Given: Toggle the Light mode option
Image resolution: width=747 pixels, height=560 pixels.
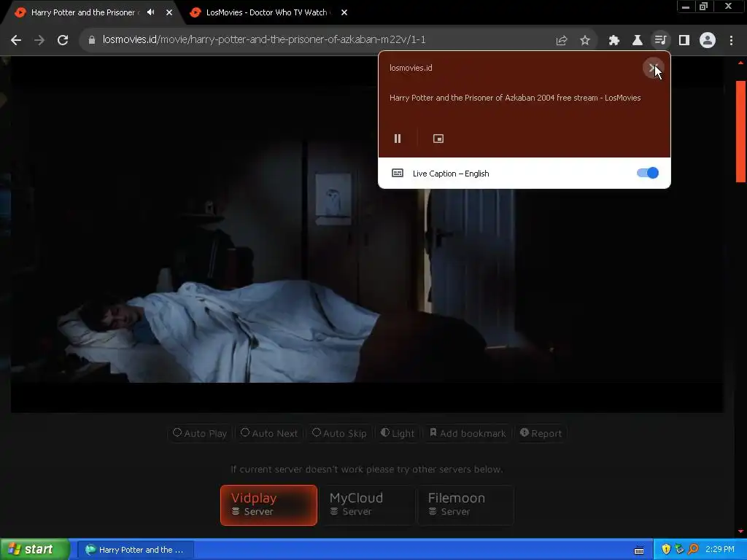Looking at the screenshot, I should pos(398,433).
